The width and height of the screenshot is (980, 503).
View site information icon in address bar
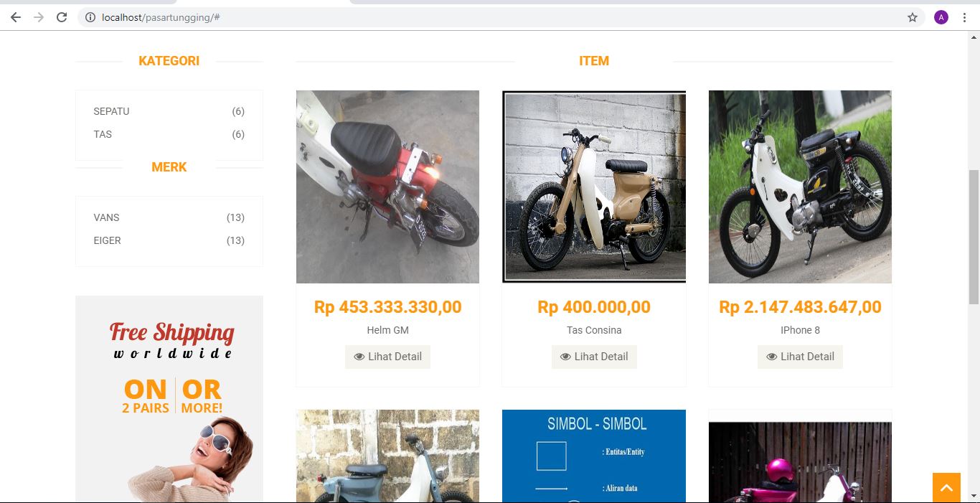90,17
